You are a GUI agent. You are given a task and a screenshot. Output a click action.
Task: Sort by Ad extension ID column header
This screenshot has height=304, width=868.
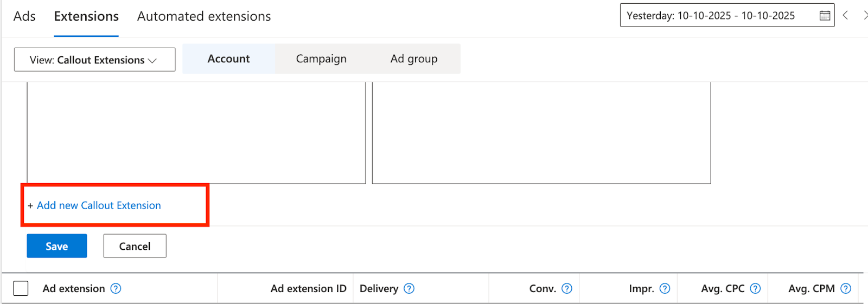[308, 289]
